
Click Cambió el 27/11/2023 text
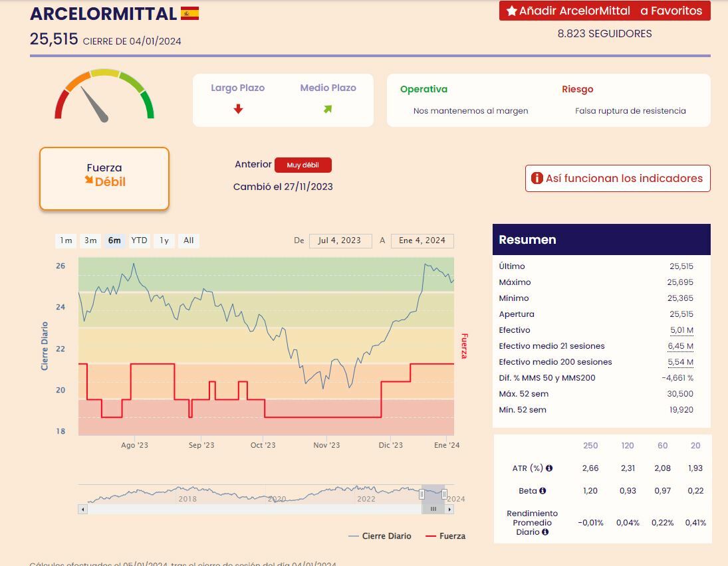coord(283,187)
